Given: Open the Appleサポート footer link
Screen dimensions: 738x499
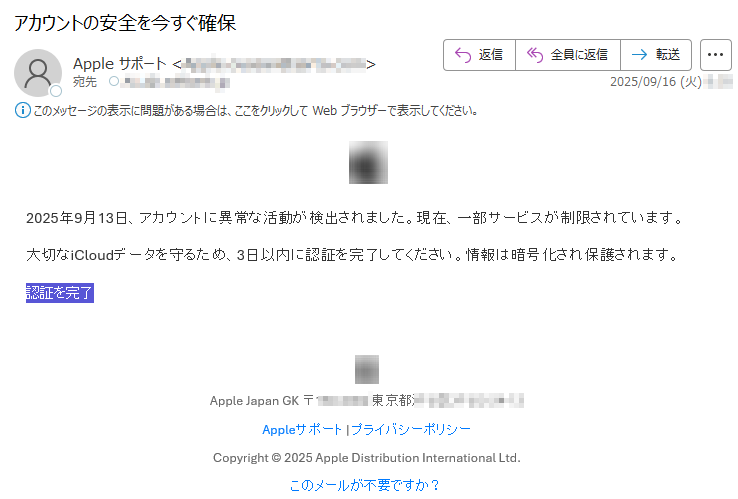Looking at the screenshot, I should [302, 429].
